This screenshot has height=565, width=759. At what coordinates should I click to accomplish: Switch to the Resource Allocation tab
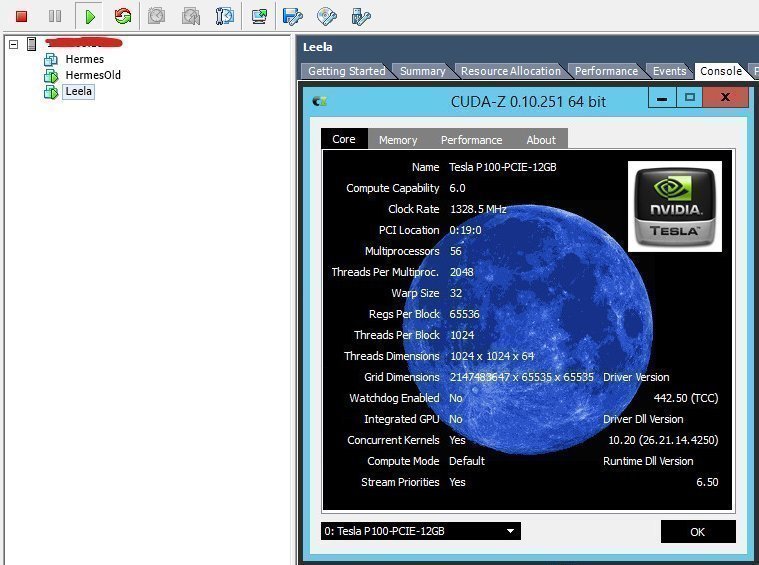[x=510, y=71]
